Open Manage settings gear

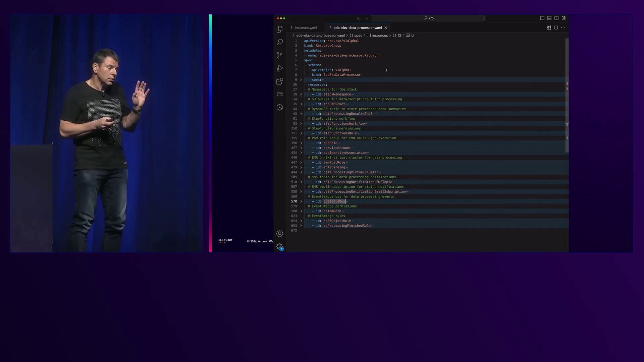(279, 247)
